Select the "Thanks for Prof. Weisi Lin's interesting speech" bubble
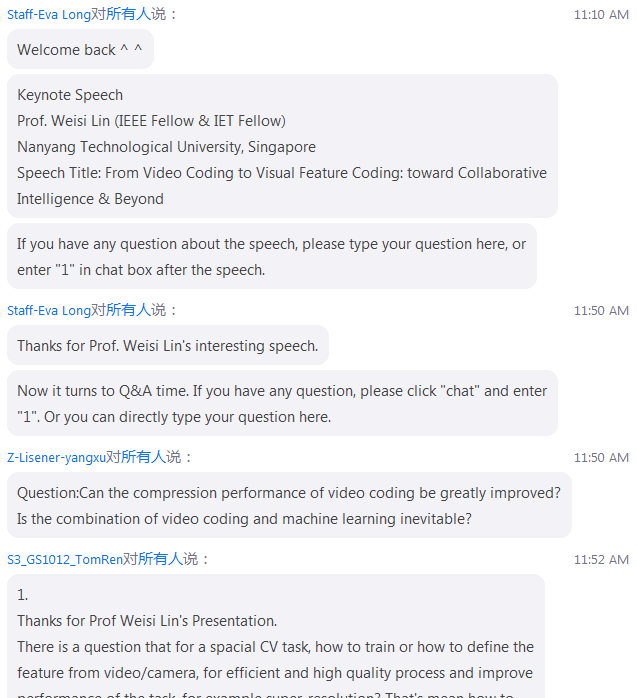This screenshot has height=698, width=637. 167,346
